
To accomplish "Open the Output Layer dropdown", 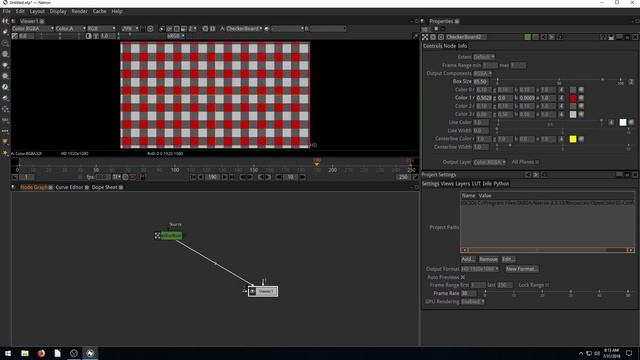I will pyautogui.click(x=489, y=162).
